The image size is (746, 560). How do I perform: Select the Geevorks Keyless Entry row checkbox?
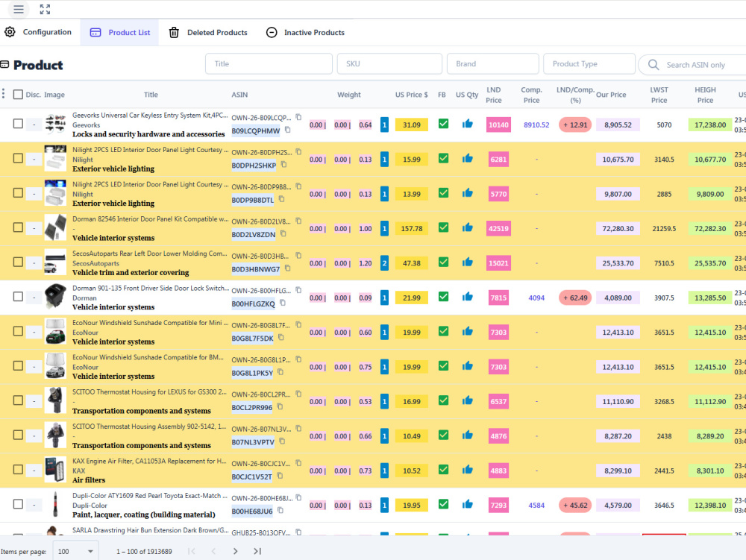(18, 124)
